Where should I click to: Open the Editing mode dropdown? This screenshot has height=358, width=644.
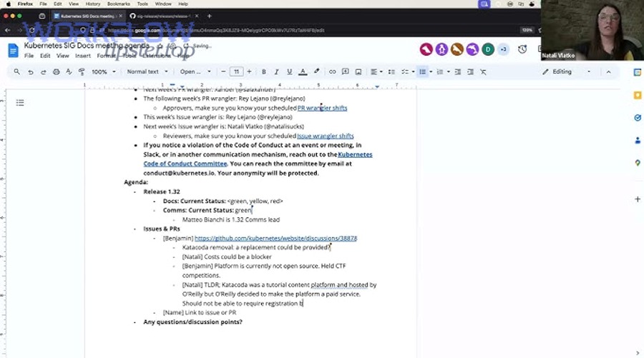[x=567, y=71]
